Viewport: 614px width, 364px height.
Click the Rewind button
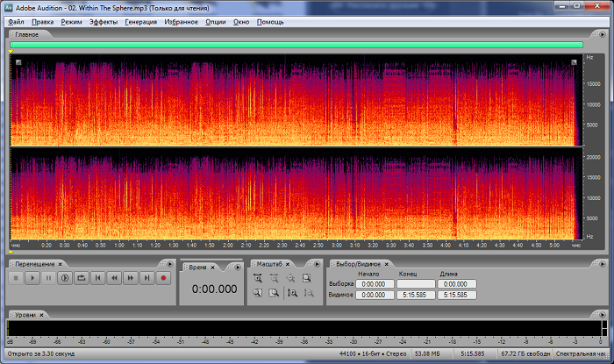tap(114, 278)
